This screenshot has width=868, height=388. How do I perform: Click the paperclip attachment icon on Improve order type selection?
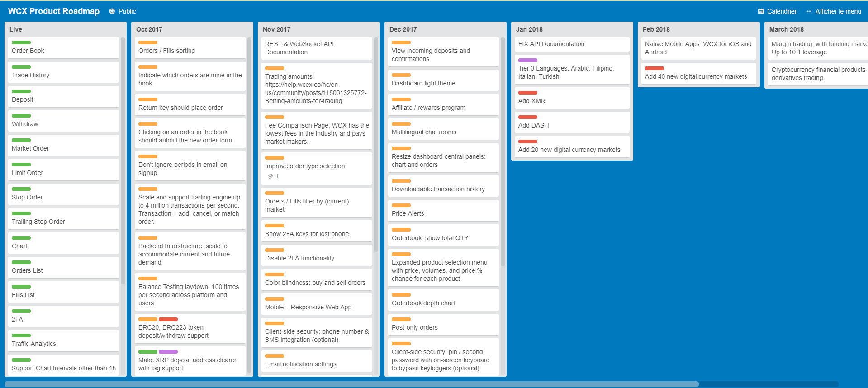tap(270, 176)
